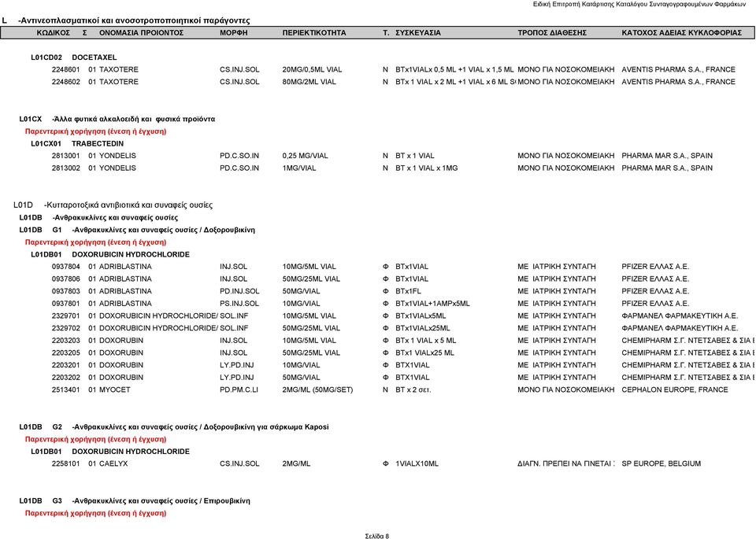756x539 pixels.
Task: Click the ΚΑΤΟΧΟΣ ΑΔΕΙΑΣ ΚΥΚΛΟΦΟΡΙΑΣ header
Action: pyautogui.click(x=681, y=33)
